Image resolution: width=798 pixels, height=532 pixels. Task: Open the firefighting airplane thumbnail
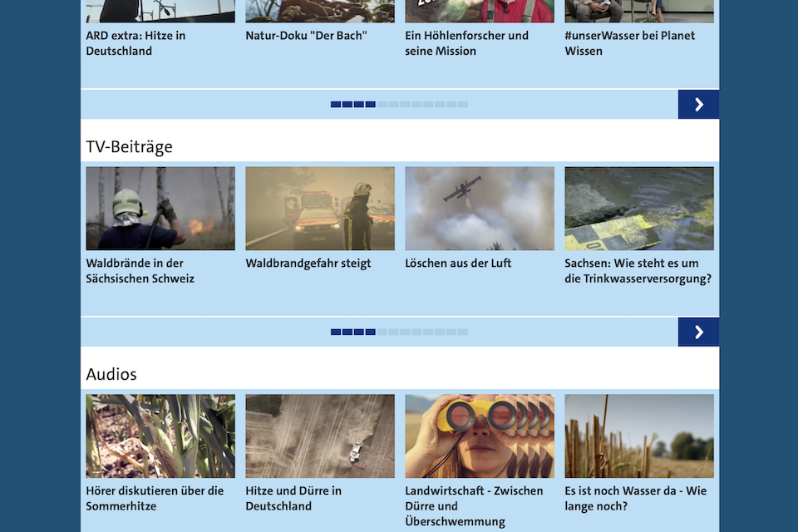point(480,209)
